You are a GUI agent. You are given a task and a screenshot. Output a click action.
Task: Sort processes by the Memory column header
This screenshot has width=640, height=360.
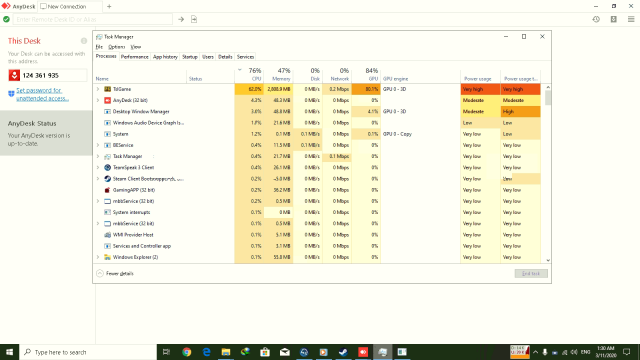[278, 74]
